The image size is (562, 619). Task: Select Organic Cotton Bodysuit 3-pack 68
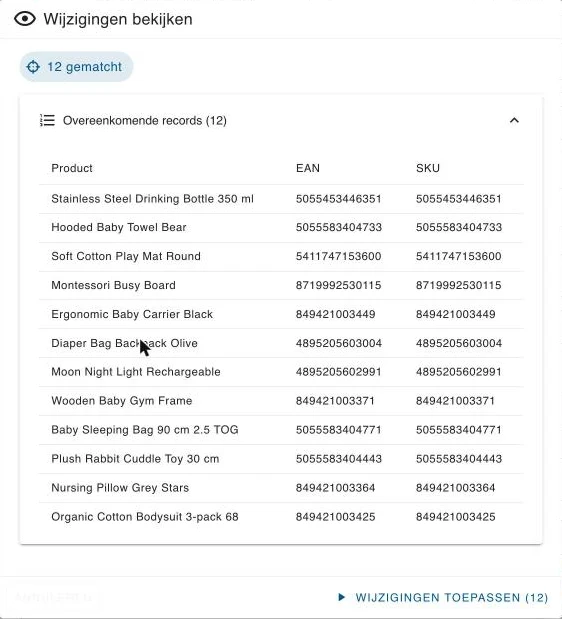coord(145,517)
